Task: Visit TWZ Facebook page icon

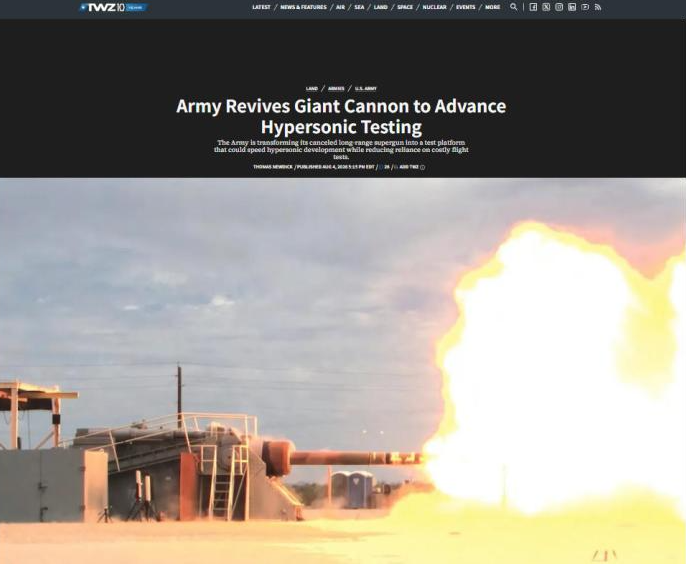Action: (533, 7)
